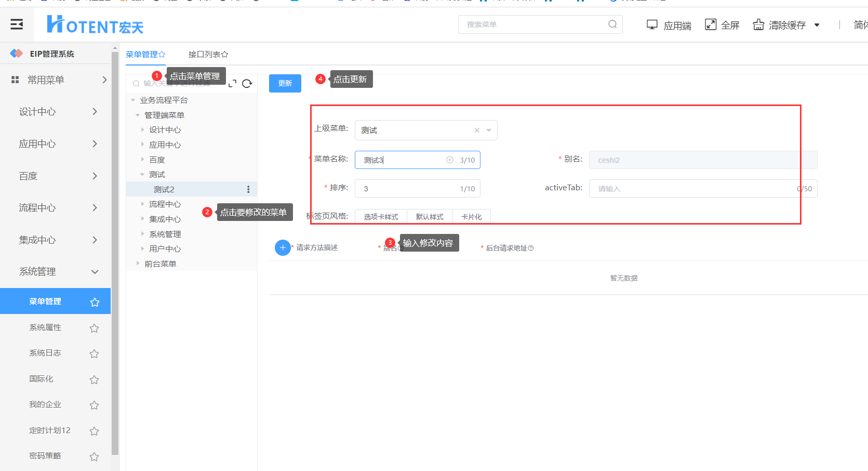
Task: Collapse the 管理端菜单 tree node
Action: pyautogui.click(x=138, y=115)
